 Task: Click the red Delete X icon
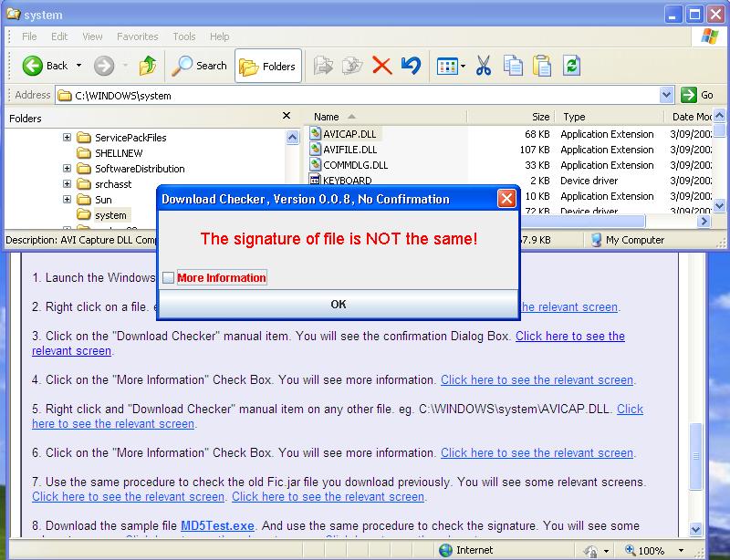(381, 66)
